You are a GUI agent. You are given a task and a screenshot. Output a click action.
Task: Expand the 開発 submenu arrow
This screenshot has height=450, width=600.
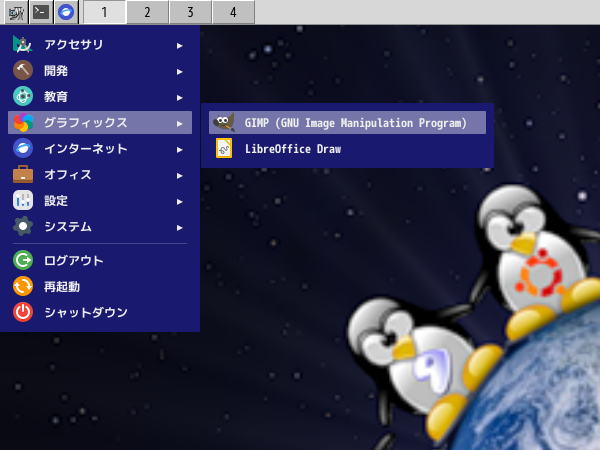(x=179, y=72)
